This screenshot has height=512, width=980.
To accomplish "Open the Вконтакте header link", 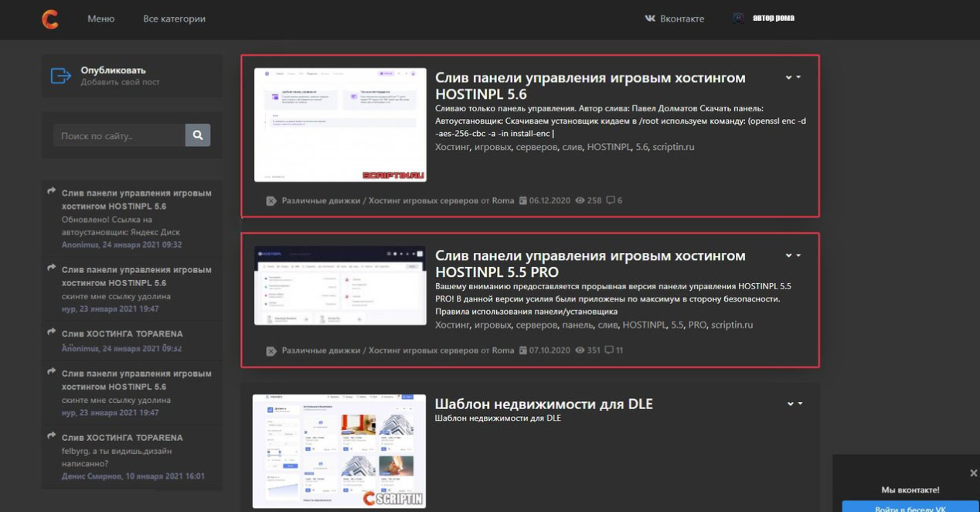I will (682, 19).
